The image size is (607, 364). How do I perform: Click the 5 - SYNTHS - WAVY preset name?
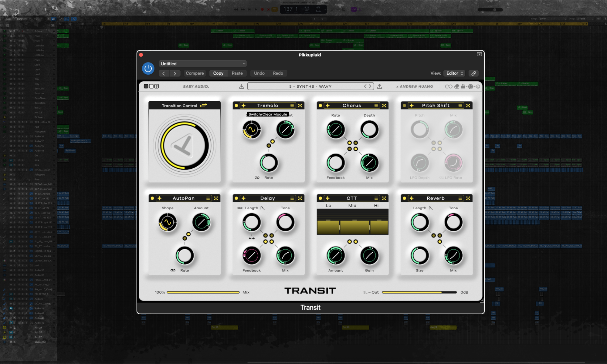[310, 86]
